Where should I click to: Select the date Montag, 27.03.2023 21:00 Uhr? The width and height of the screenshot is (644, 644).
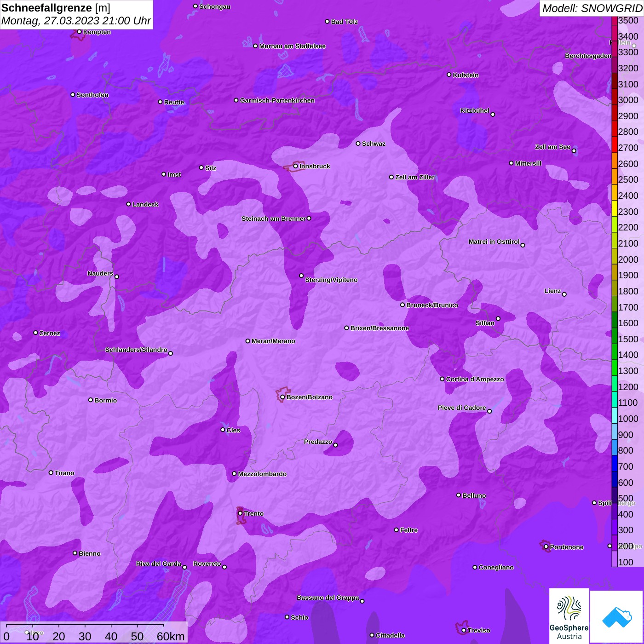pyautogui.click(x=76, y=21)
